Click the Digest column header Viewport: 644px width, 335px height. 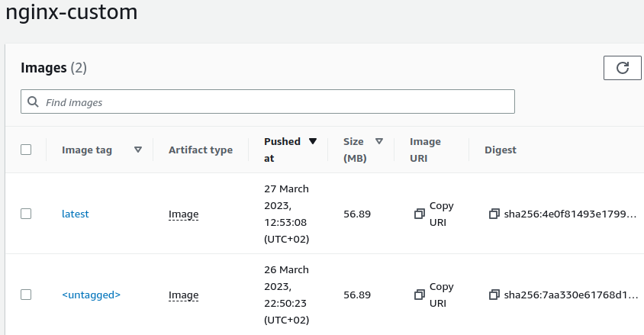[x=501, y=150]
